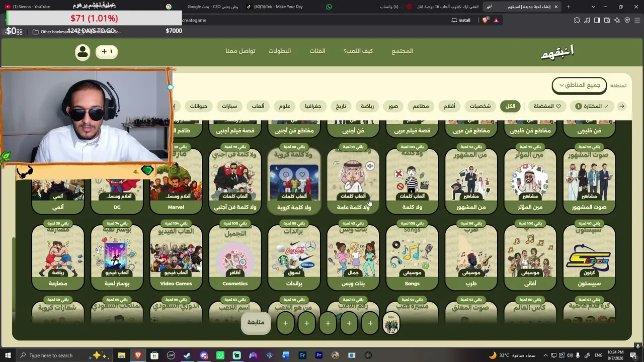The width and height of the screenshot is (644, 362).
Task: Click the Install app button in address bar
Action: pyautogui.click(x=461, y=20)
